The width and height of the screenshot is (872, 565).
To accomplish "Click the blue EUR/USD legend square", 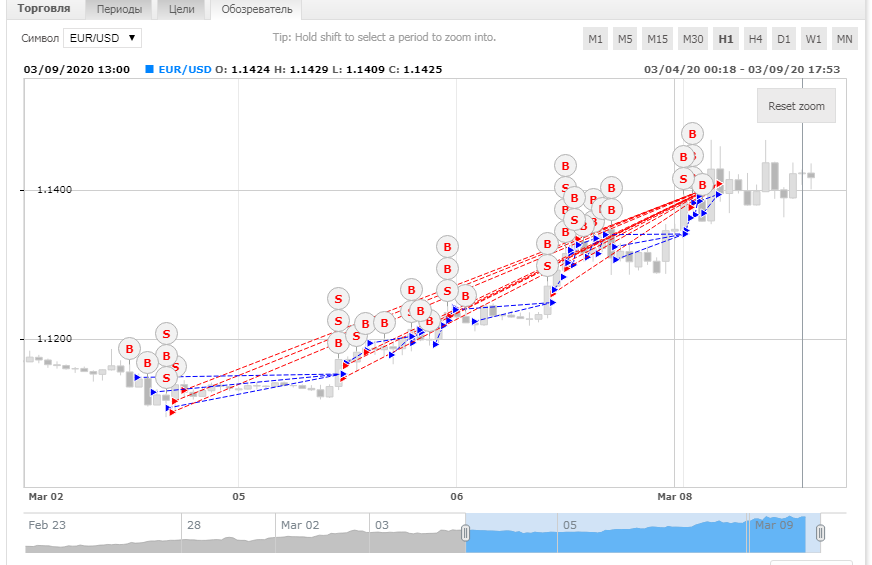I will click(149, 69).
